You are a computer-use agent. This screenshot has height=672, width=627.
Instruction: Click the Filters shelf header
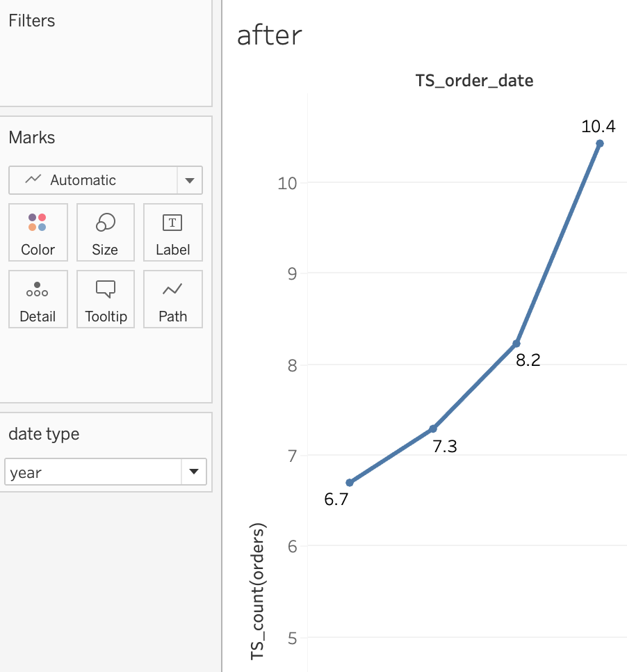(x=32, y=21)
